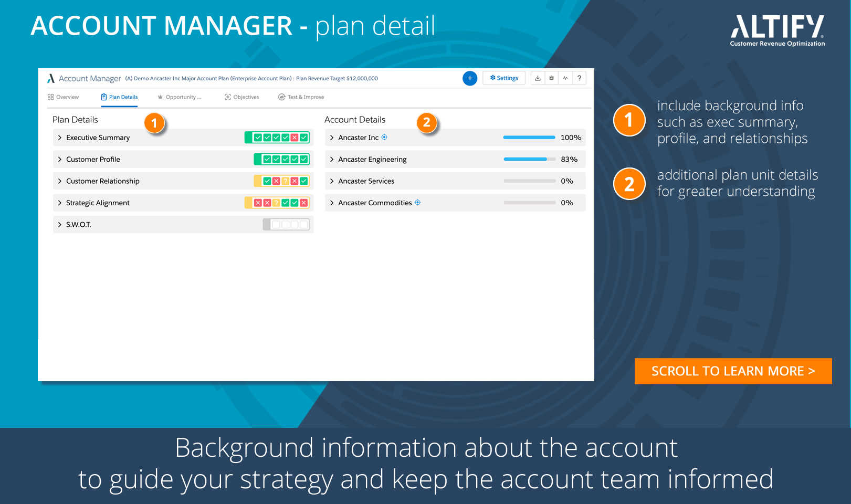Expand the Executive Summary section

point(59,138)
